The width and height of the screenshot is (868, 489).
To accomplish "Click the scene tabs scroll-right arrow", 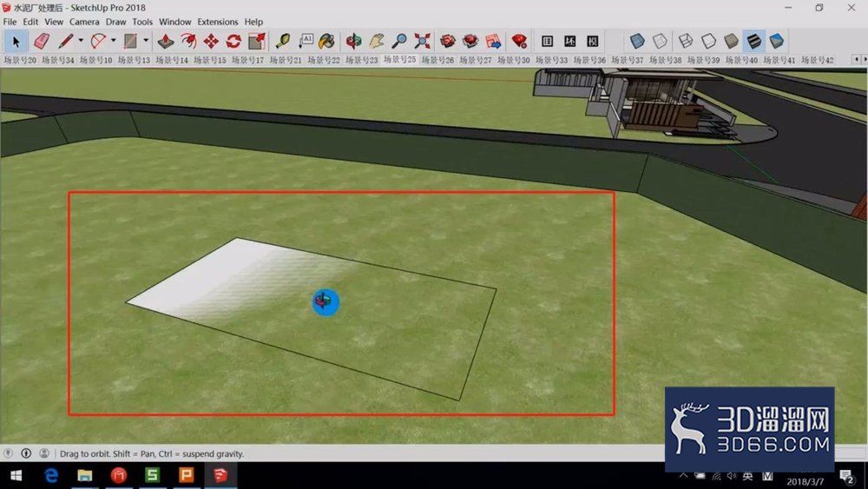I will [865, 59].
